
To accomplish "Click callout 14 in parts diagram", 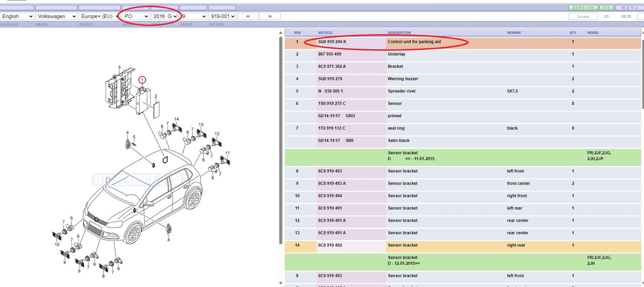I will click(x=176, y=119).
